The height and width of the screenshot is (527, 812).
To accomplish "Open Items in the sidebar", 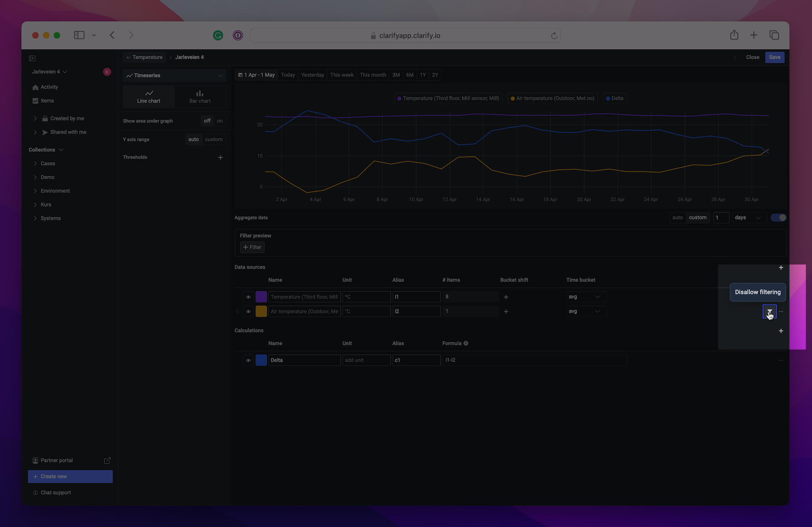I will click(x=47, y=101).
